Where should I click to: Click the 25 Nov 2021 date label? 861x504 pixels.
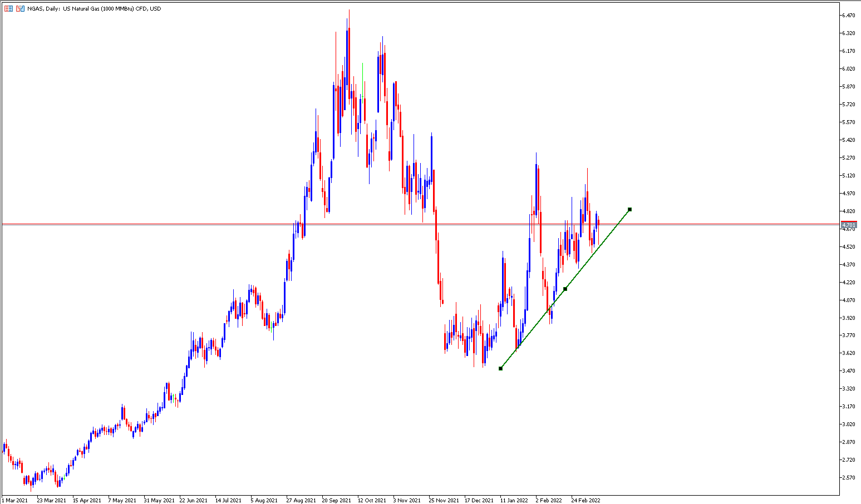[x=444, y=500]
